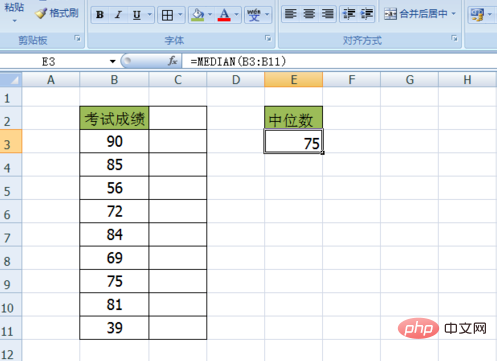Click the formula bar with MEDIAN formula
The width and height of the screenshot is (497, 361).
[339, 62]
